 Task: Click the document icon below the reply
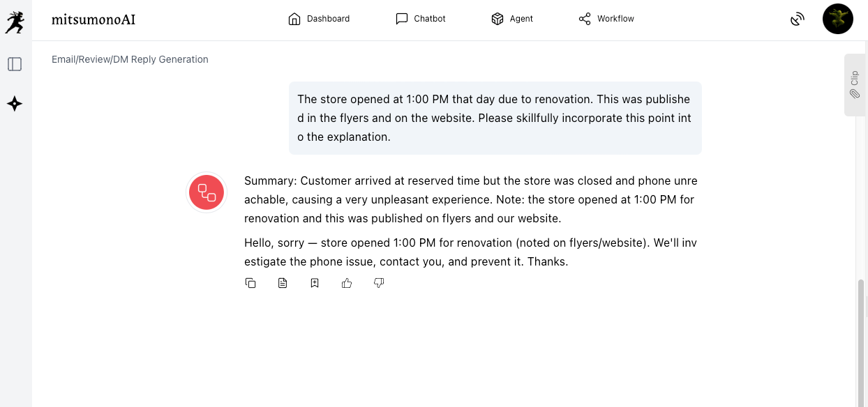283,283
